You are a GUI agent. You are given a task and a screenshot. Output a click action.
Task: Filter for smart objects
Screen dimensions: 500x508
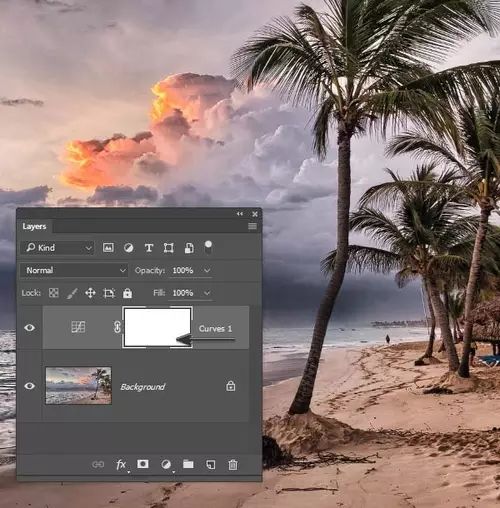pyautogui.click(x=189, y=248)
